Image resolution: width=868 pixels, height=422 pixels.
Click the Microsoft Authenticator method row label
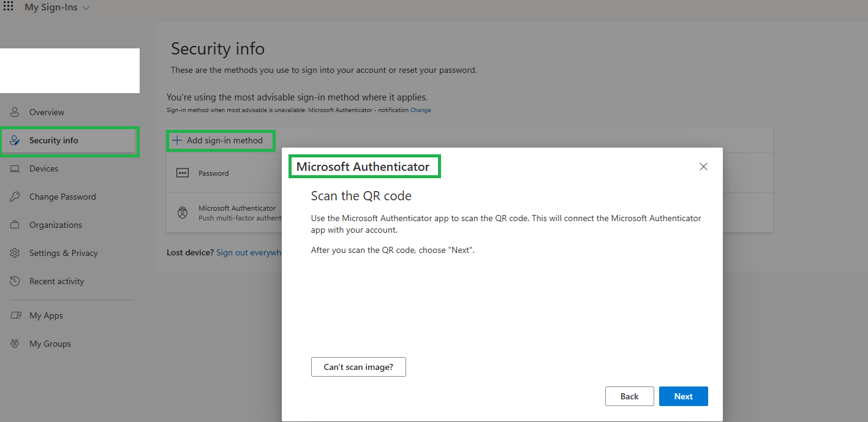pos(237,208)
